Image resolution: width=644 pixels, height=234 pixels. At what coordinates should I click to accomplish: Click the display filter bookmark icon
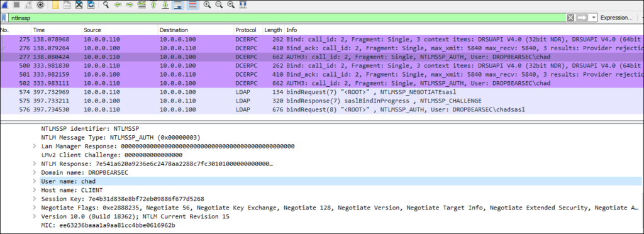[4, 18]
